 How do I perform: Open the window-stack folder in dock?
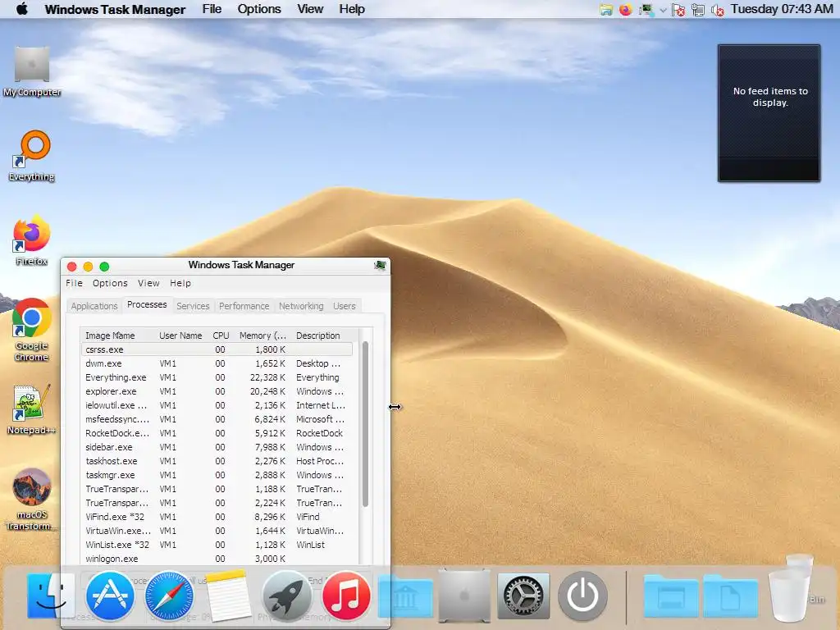point(671,597)
